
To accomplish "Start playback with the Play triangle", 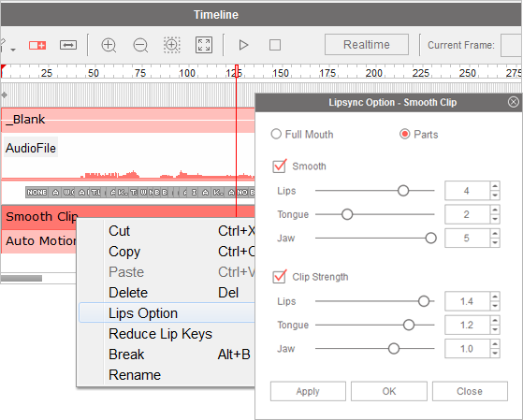I will [243, 45].
